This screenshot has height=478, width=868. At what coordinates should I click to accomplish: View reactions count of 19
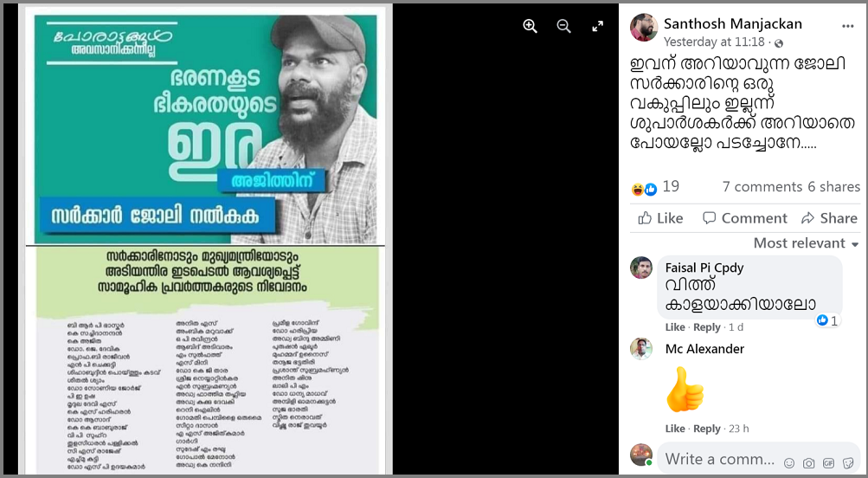point(671,187)
